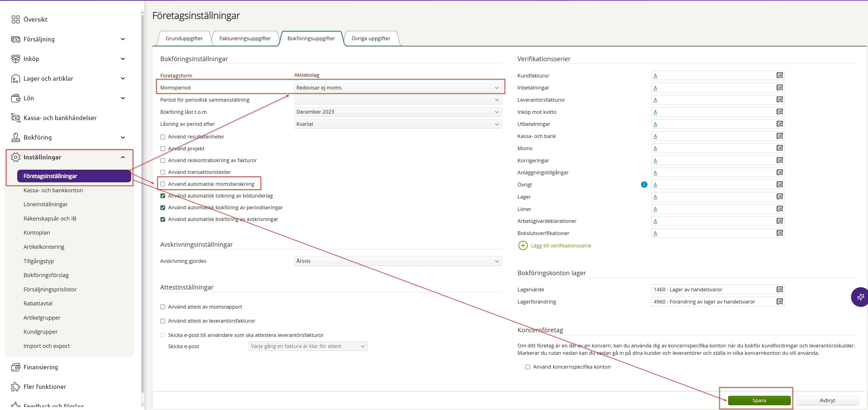The height and width of the screenshot is (410, 868).
Task: Enable Använd automatisk momsberäkning checkbox
Action: click(x=163, y=184)
